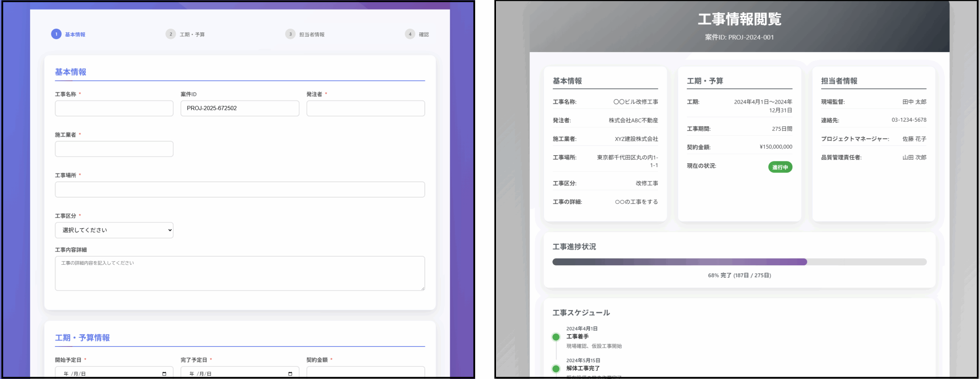The image size is (980, 379).
Task: Click the 工事名称 input field
Action: [x=114, y=108]
